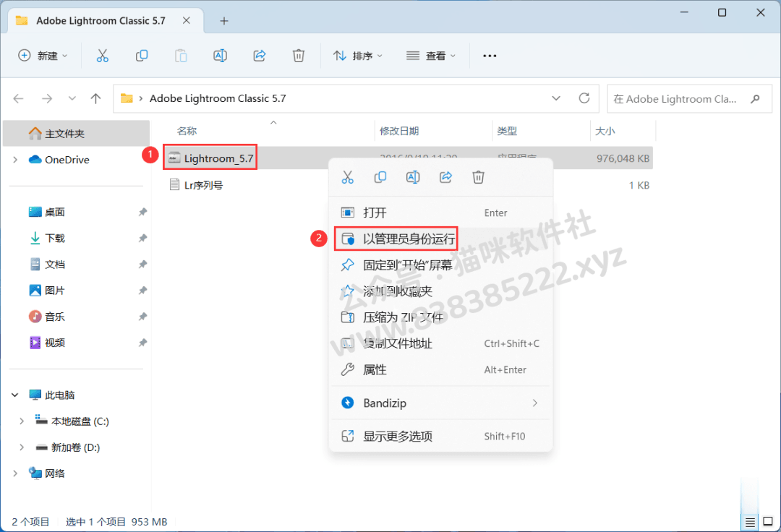Expand 本地磁盘 (C:) tree node

point(22,421)
